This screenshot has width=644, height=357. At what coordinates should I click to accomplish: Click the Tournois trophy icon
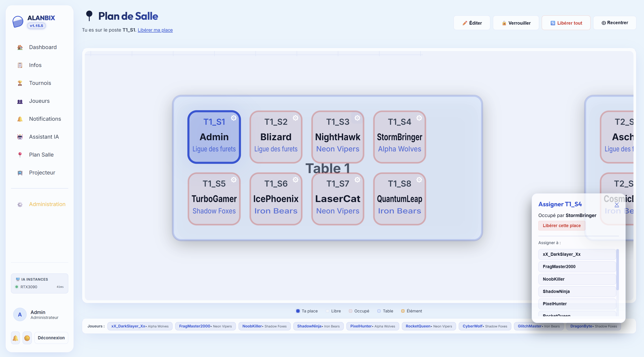coord(20,83)
